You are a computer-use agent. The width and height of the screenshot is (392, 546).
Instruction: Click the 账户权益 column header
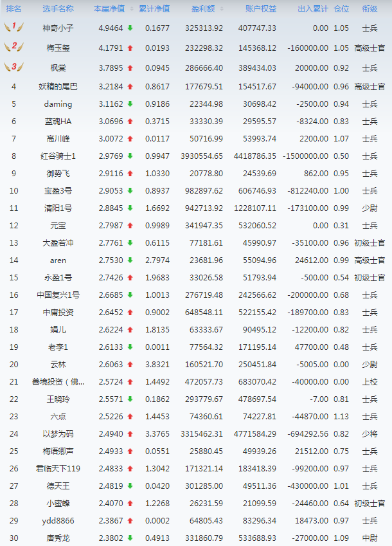(261, 9)
